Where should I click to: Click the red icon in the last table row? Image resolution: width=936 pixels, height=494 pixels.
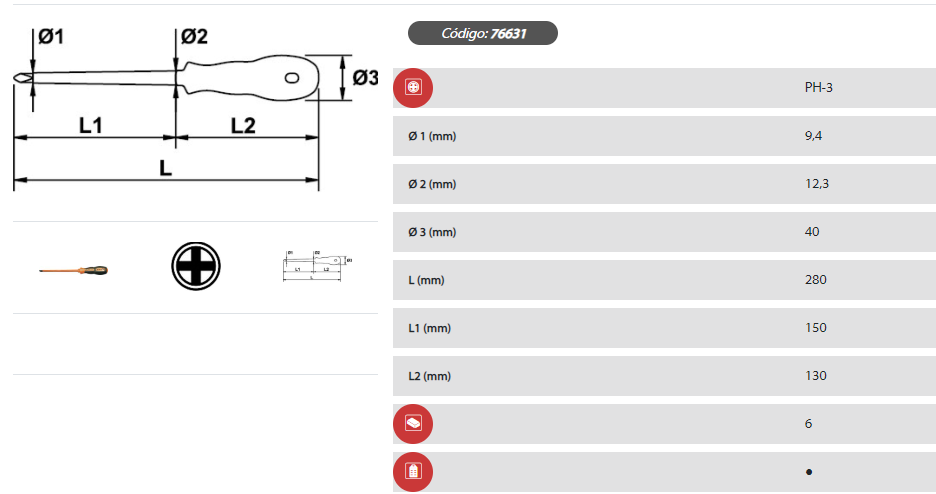(x=413, y=471)
